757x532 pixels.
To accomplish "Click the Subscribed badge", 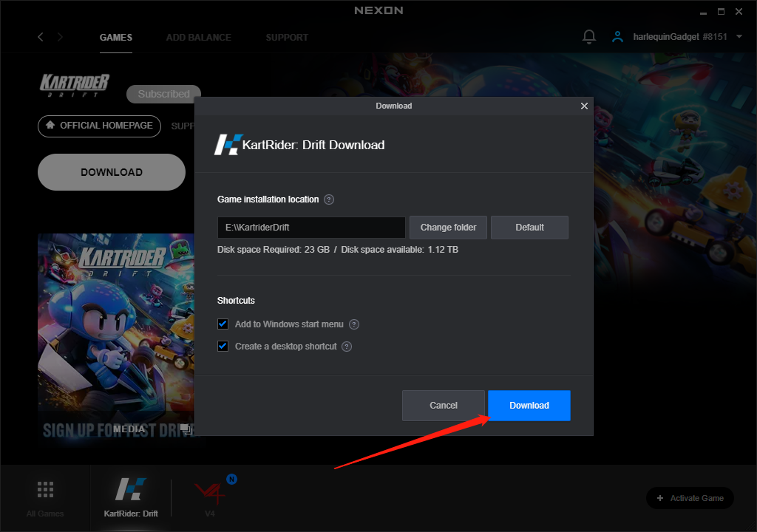I will [163, 94].
